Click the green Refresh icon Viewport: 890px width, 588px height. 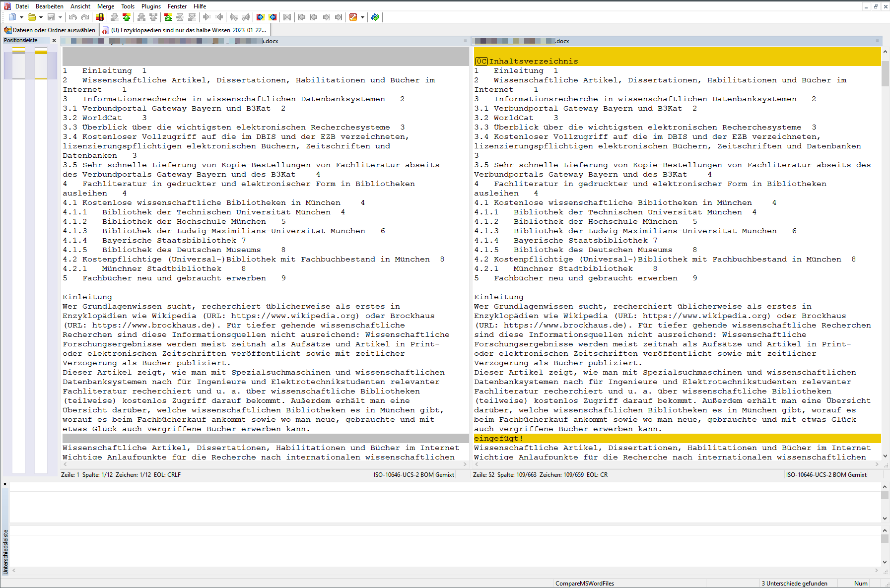[376, 17]
